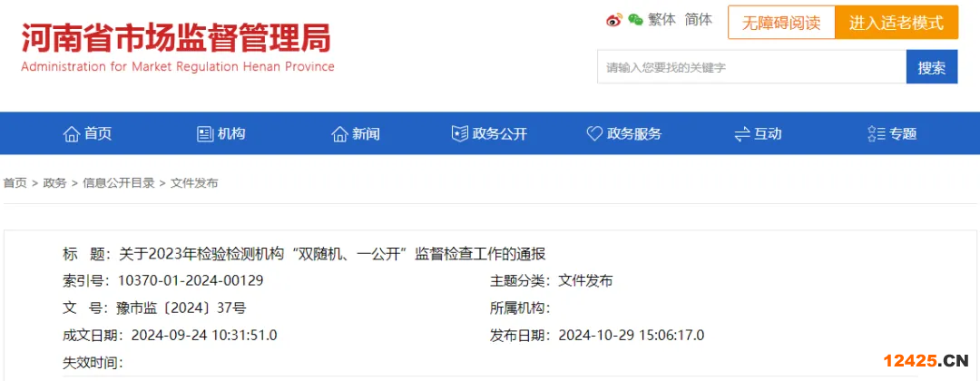Click the WeChat icon in header
This screenshot has height=381, width=980.
(635, 19)
